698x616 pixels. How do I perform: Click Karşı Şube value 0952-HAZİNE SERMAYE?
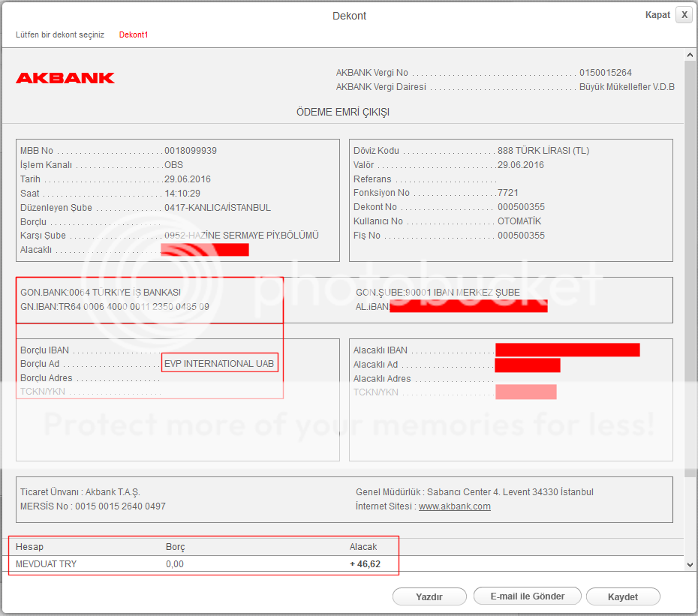point(242,235)
